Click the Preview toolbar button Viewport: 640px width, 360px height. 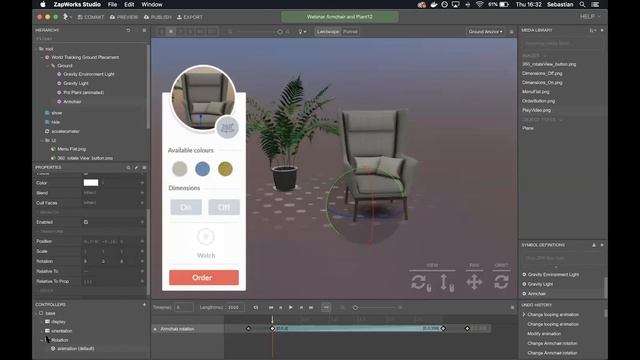[x=124, y=17]
